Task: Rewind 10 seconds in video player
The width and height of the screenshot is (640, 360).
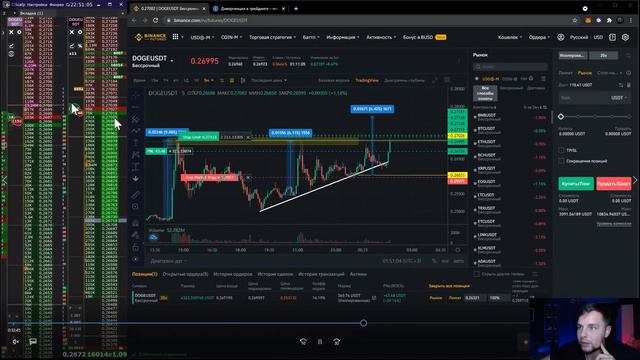Action: [x=303, y=342]
